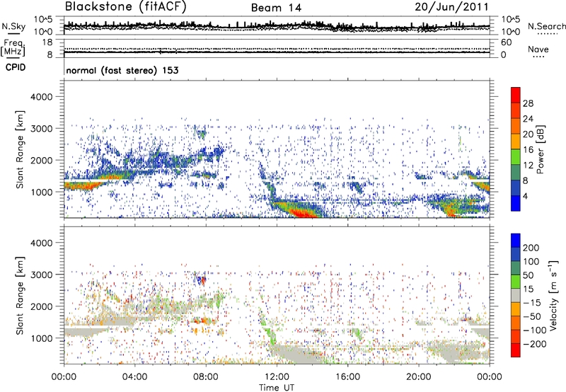
Task: Click the "1000" range tick of power plot
Action: 41,192
